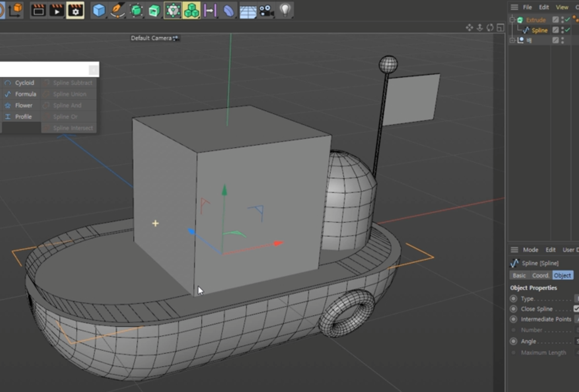
Task: Open View menu in Object Manager
Action: pyautogui.click(x=562, y=7)
